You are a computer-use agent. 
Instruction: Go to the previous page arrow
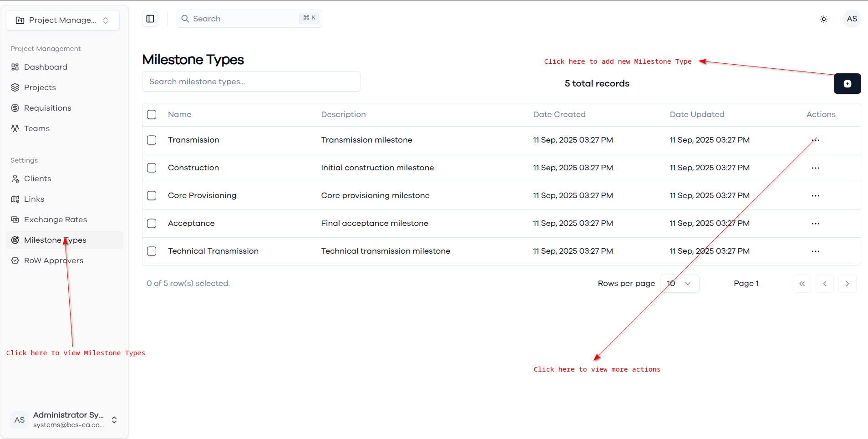coord(825,284)
